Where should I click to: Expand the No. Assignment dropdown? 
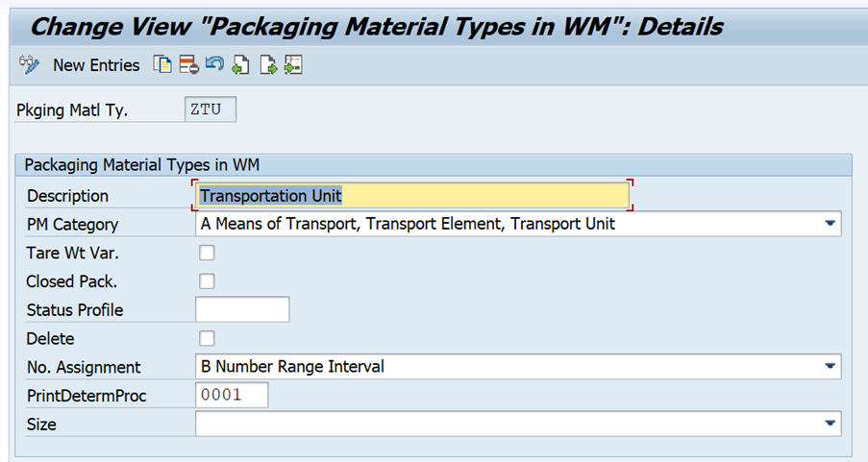click(x=830, y=367)
